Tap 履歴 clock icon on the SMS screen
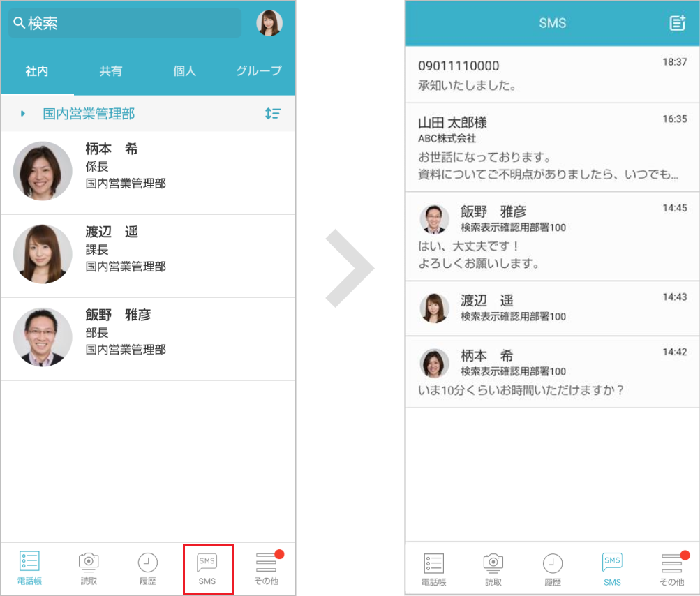700x596 pixels. (x=553, y=569)
